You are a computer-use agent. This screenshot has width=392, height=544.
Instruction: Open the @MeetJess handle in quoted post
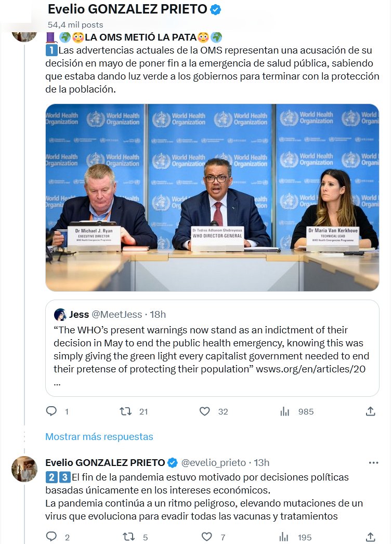click(x=116, y=315)
